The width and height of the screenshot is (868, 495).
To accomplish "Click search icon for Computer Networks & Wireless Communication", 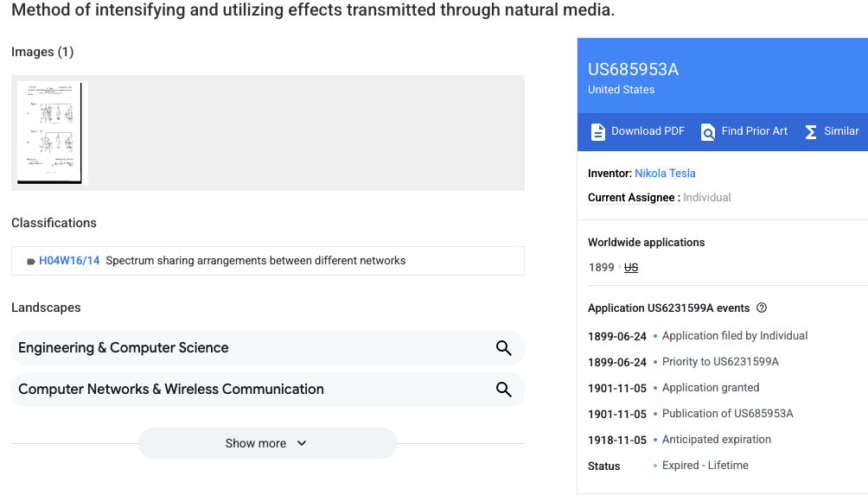I will (x=503, y=390).
